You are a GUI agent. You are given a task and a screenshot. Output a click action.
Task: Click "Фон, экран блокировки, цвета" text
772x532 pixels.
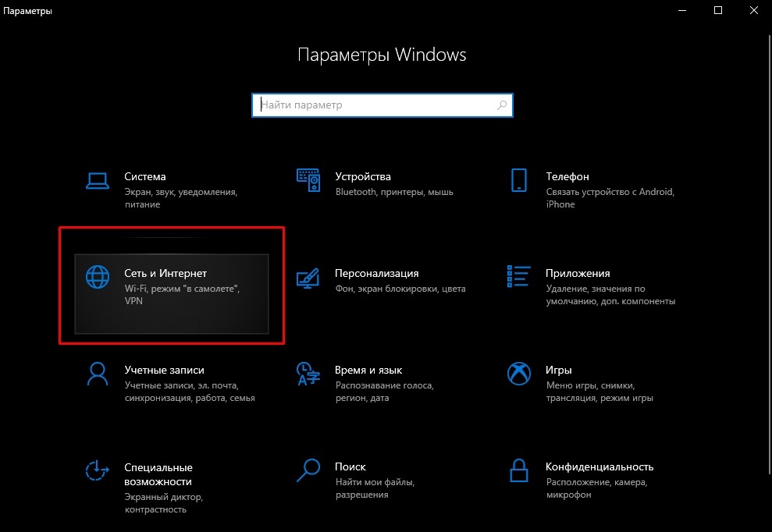[400, 289]
